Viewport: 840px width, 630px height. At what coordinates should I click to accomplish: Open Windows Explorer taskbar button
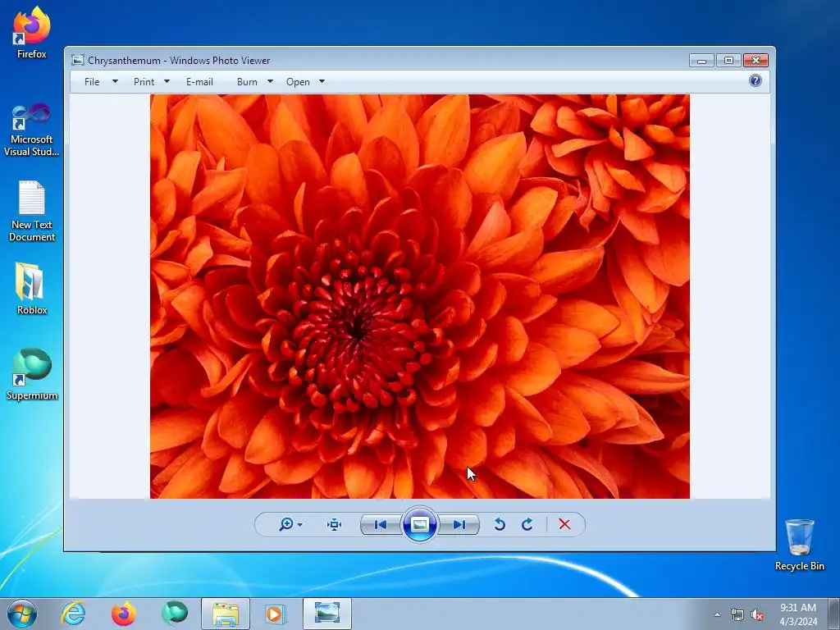226,614
